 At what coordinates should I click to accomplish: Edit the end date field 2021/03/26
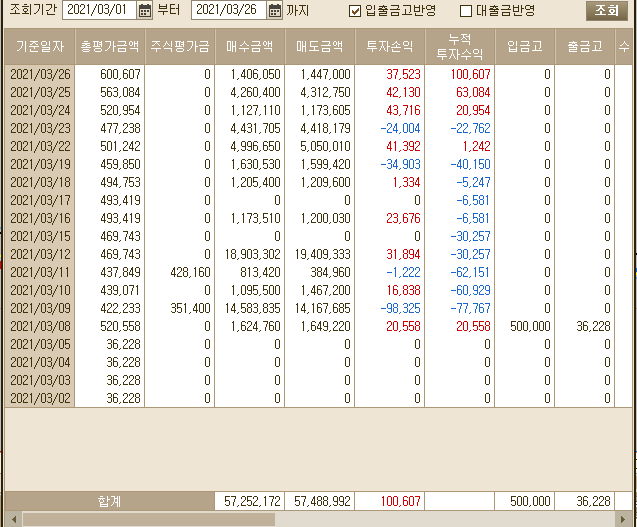[x=229, y=10]
